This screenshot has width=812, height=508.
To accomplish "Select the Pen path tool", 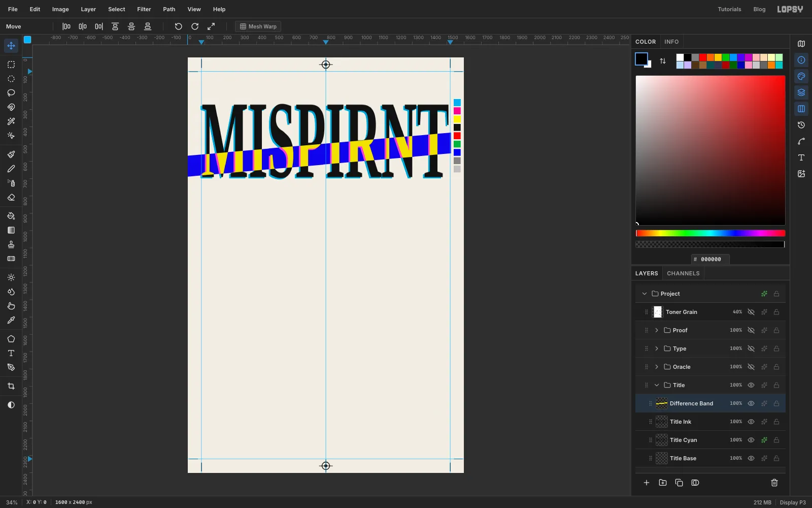I will click(x=11, y=367).
